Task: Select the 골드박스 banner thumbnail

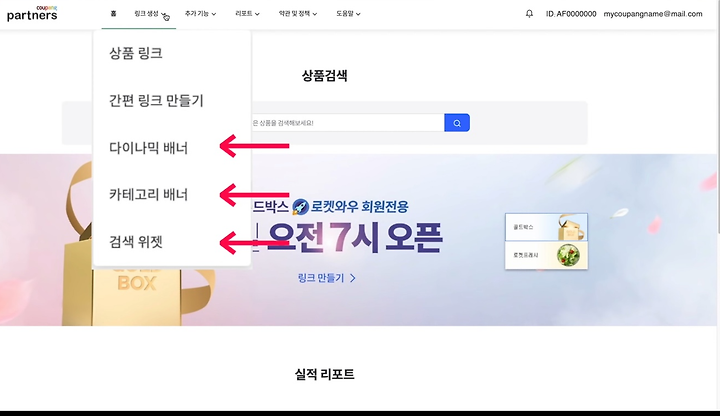Action: click(x=546, y=227)
